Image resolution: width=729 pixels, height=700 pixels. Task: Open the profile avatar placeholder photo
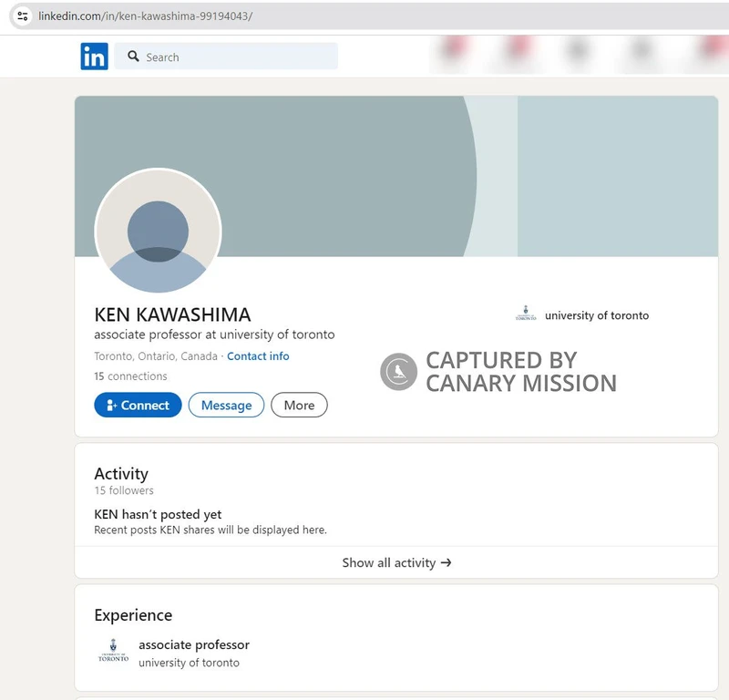click(158, 231)
